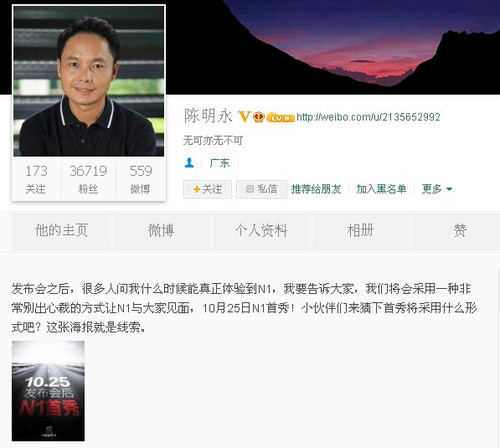Image resolution: width=500 pixels, height=448 pixels.
Task: Open the weibo.com profile URL link
Action: click(x=368, y=117)
